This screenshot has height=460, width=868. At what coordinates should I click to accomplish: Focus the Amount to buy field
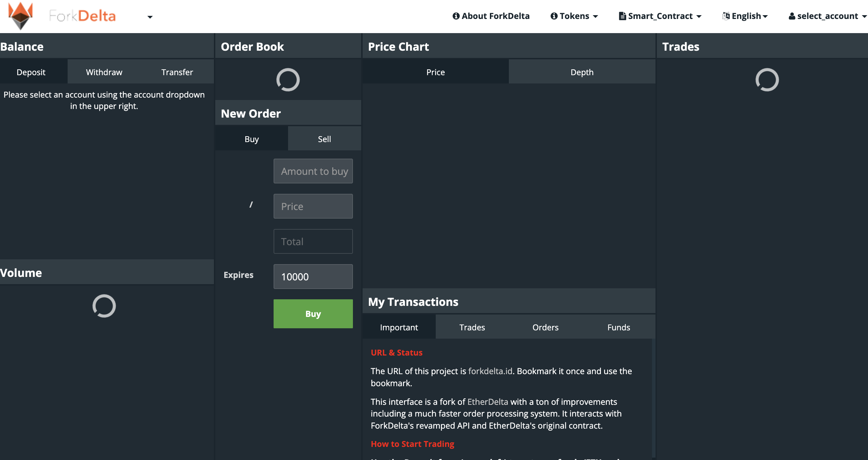[313, 171]
